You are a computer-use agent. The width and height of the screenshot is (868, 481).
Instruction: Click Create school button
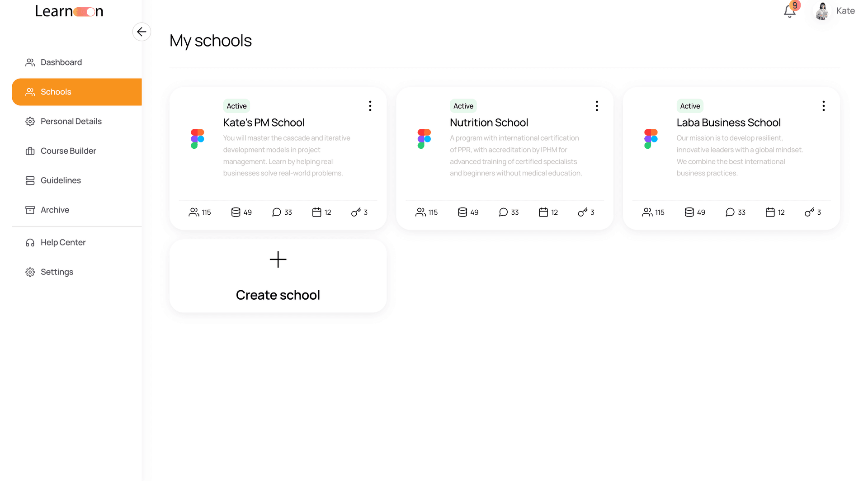point(278,295)
